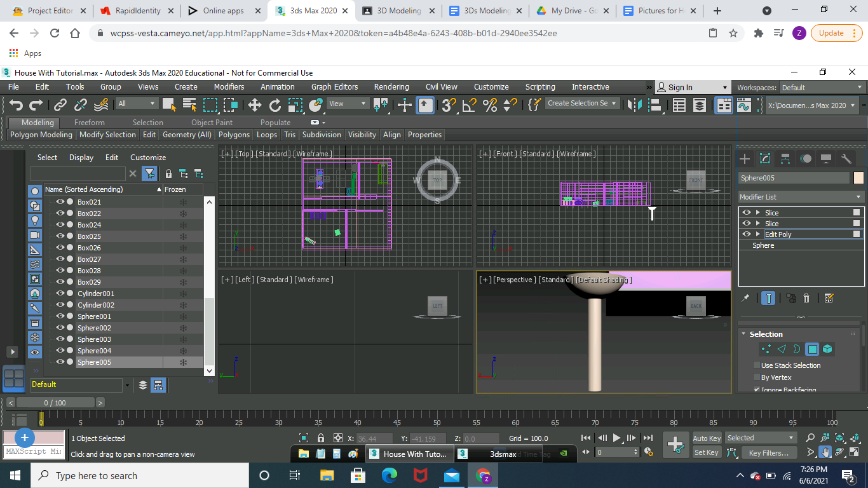Open the Select by Name dialog icon
The height and width of the screenshot is (488, 868).
(x=189, y=105)
